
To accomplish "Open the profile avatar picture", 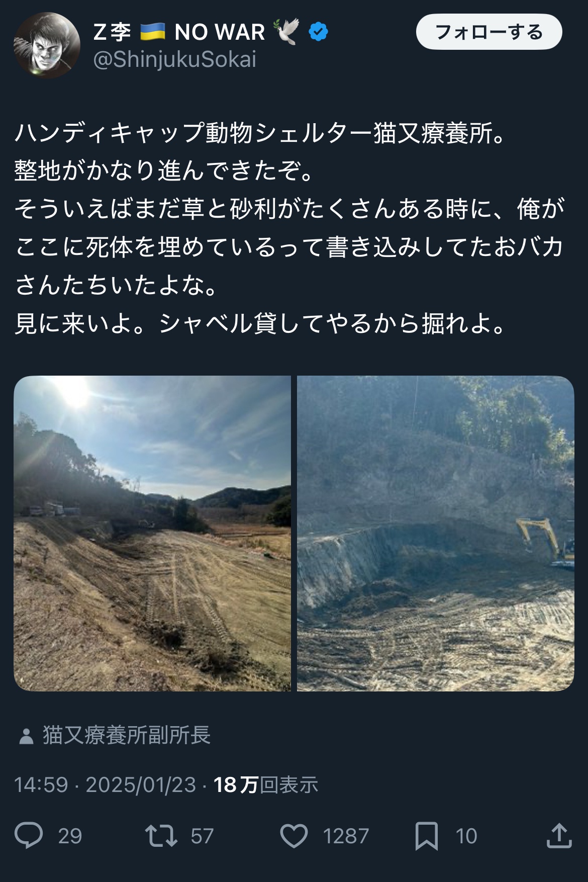I will 47,45.
